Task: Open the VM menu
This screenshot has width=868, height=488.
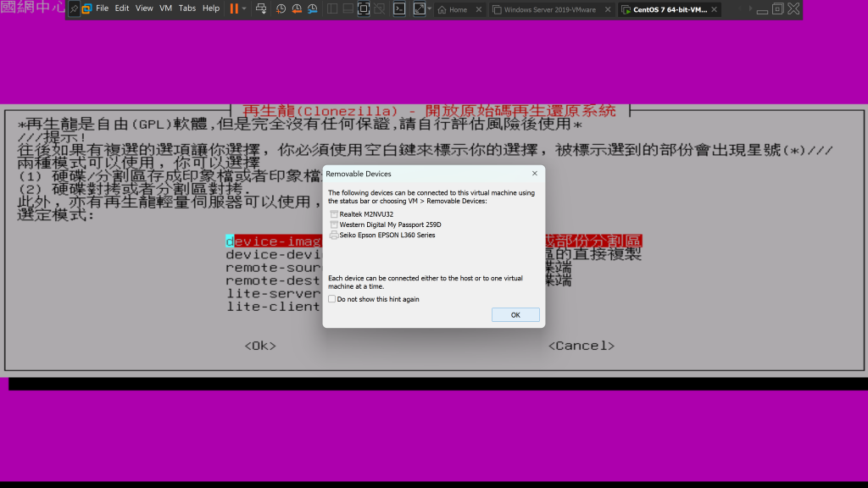Action: (x=166, y=8)
